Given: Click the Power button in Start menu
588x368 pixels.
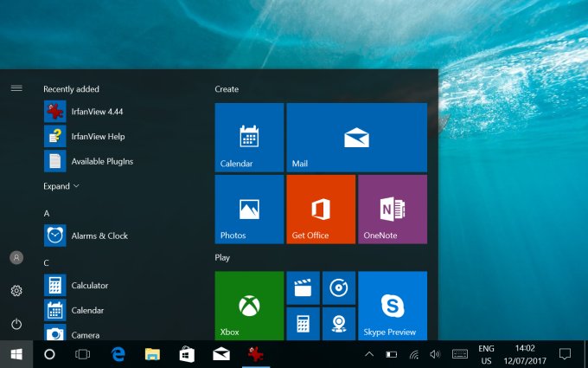Looking at the screenshot, I should point(16,324).
